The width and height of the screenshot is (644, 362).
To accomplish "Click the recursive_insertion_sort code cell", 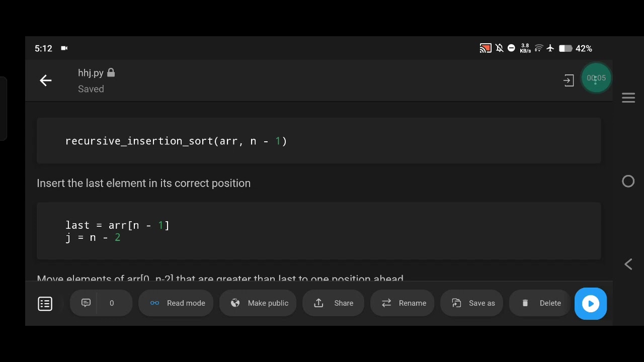I will (319, 141).
